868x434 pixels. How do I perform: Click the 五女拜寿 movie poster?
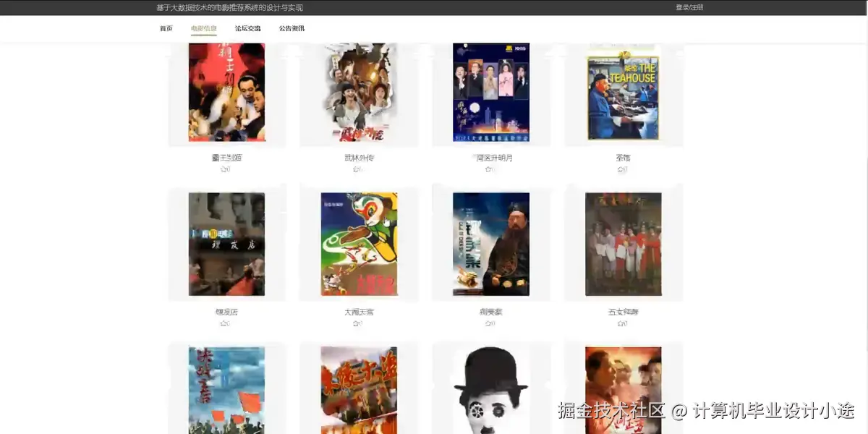point(624,244)
